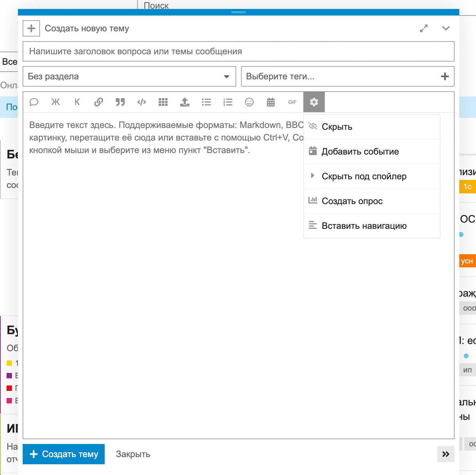Click the Создать тему button

[x=64, y=454]
